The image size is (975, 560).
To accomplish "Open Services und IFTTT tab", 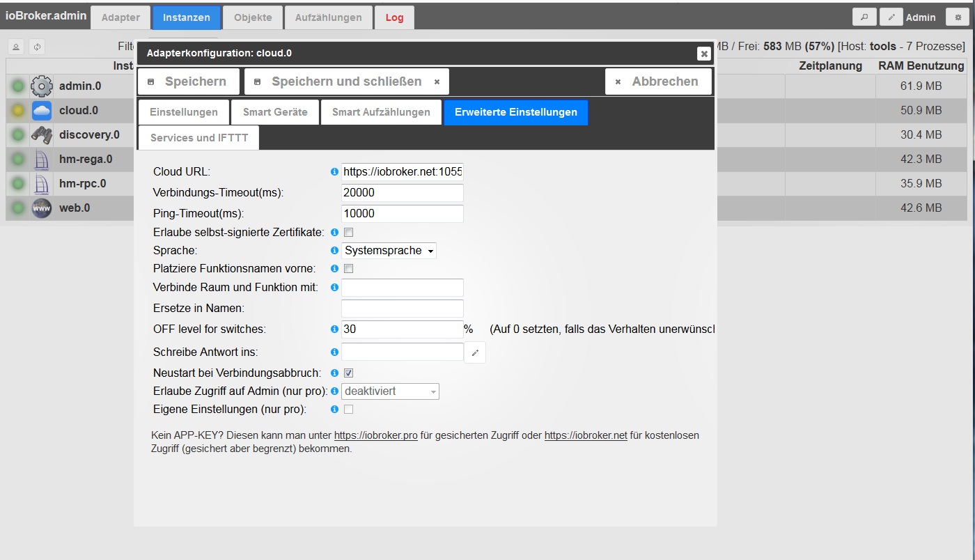I will click(198, 138).
